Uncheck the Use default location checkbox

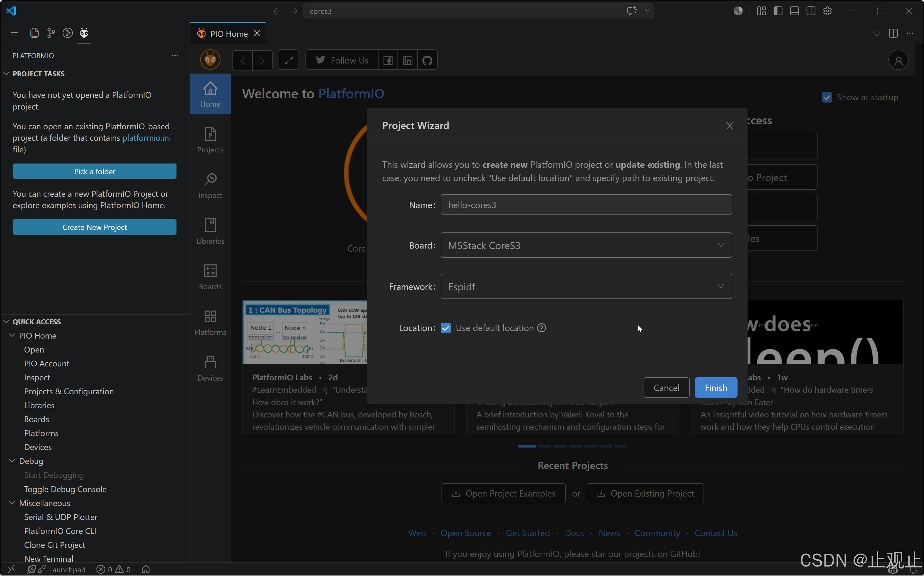445,328
